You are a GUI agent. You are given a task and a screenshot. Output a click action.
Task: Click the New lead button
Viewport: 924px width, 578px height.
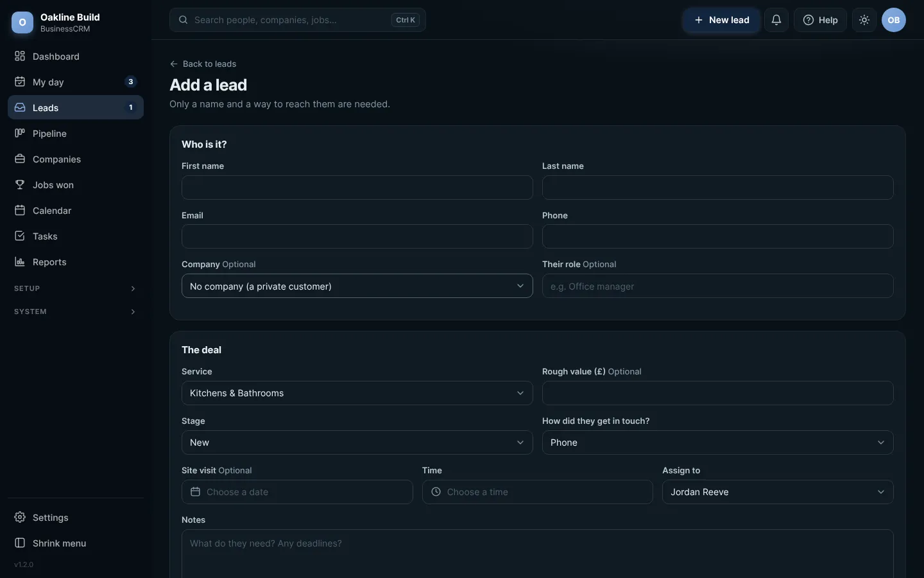tap(722, 20)
